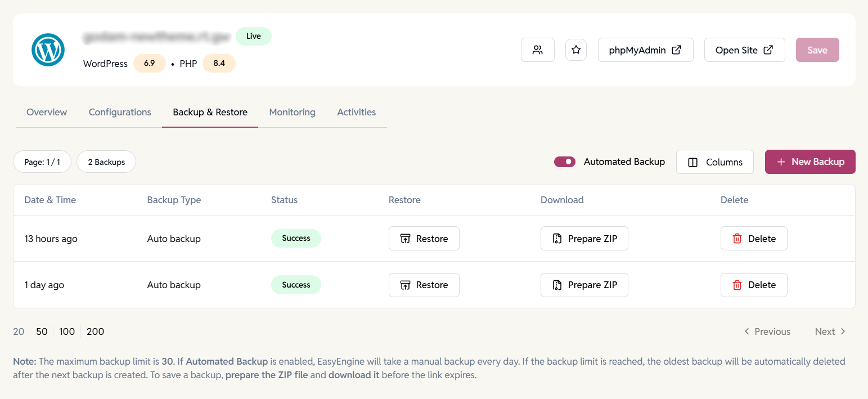Star this site using the favorite icon
Viewport: 868px width, 399px height.
[575, 50]
